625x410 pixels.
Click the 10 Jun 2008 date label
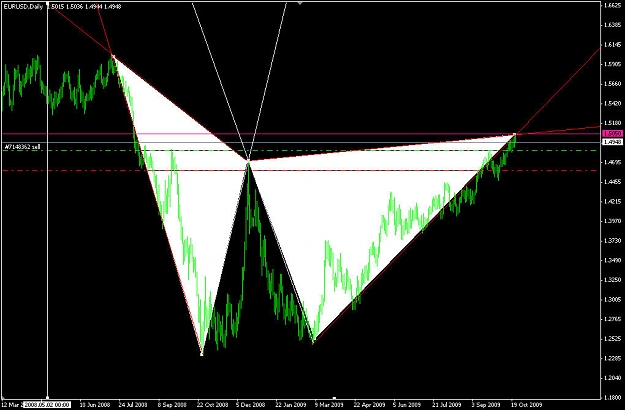(94, 405)
